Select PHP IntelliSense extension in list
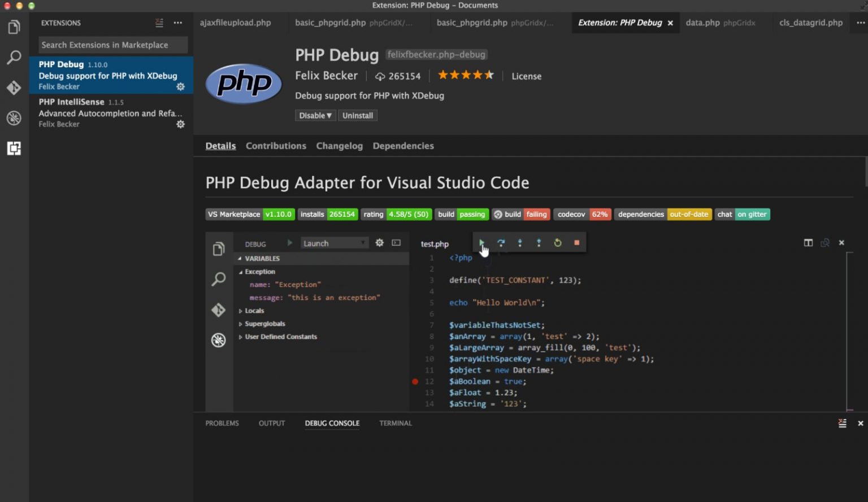This screenshot has width=868, height=502. click(x=111, y=113)
